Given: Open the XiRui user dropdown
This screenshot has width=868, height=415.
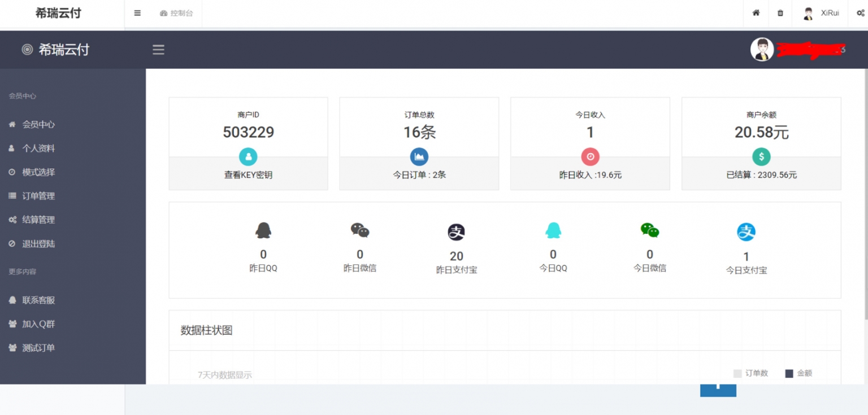Looking at the screenshot, I should 823,12.
